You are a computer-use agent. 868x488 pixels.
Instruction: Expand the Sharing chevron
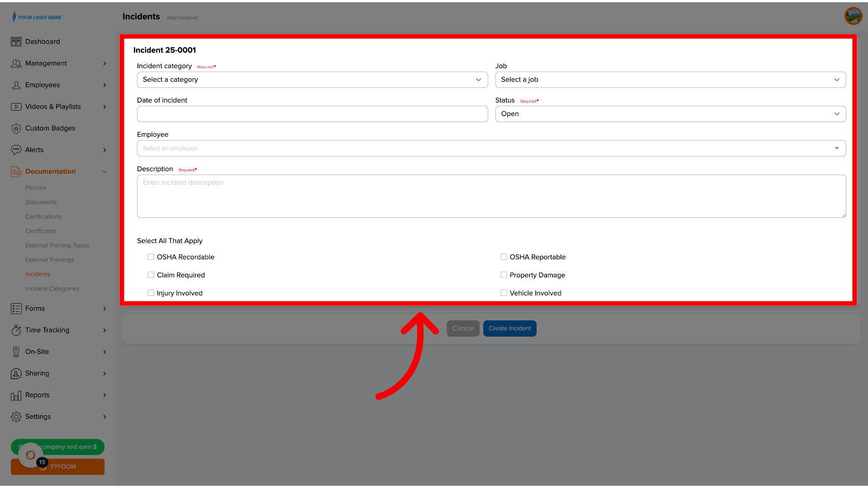click(104, 374)
